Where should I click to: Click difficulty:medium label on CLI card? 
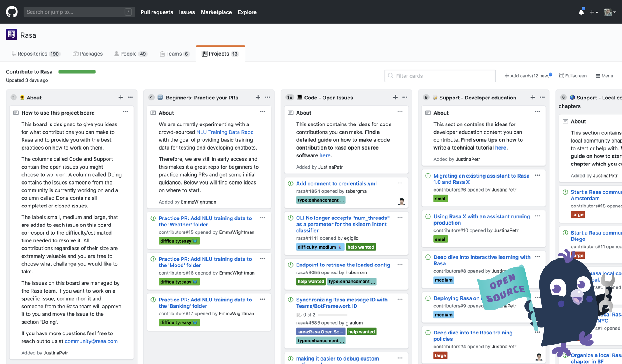320,247
